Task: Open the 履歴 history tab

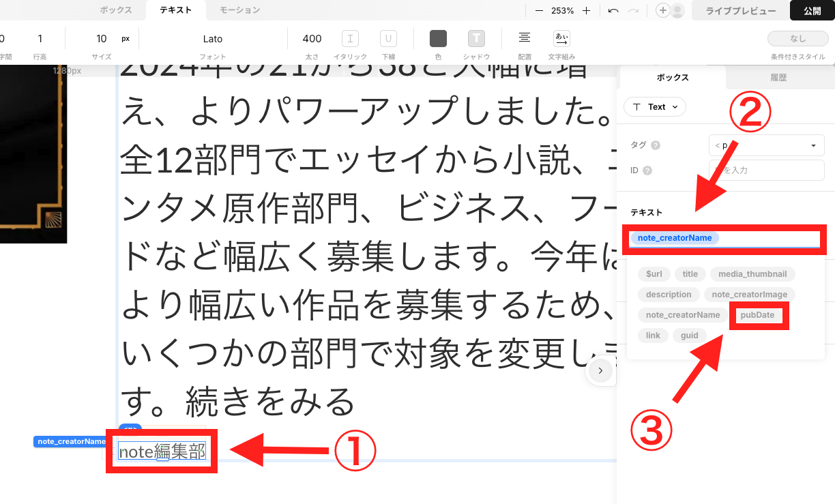Action: pyautogui.click(x=778, y=76)
